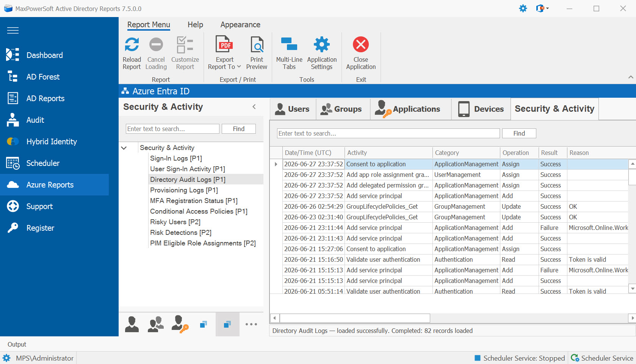Open Application Settings gear in ribbon
Image resolution: width=636 pixels, height=364 pixels.
322,44
